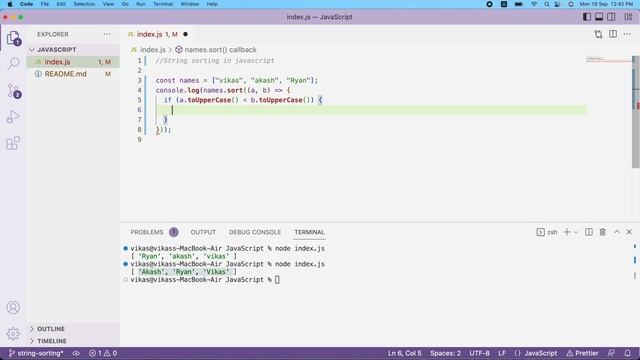
Task: Click the open changes compare icon
Action: pos(598,34)
